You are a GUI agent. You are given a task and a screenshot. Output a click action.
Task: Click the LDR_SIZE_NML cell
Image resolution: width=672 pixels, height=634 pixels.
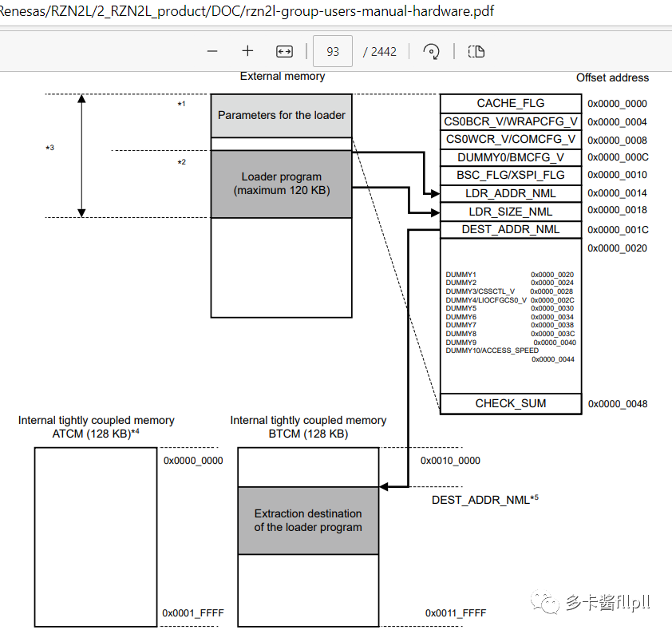point(511,212)
